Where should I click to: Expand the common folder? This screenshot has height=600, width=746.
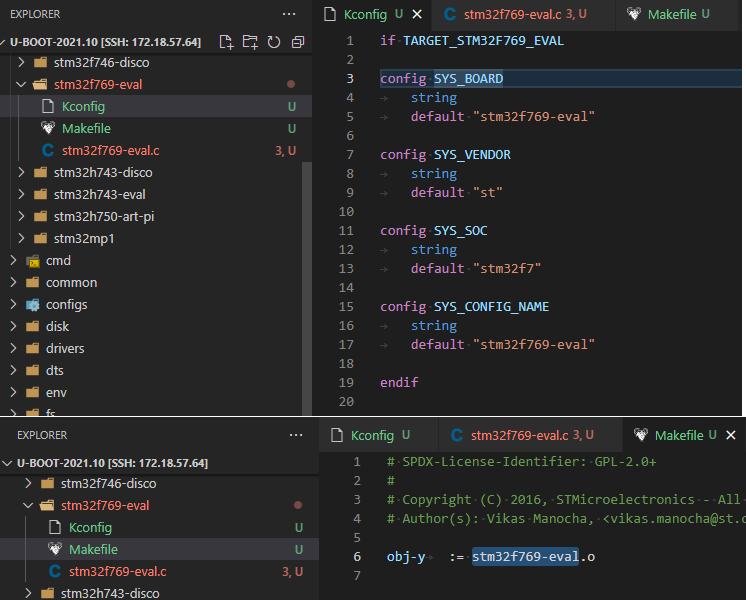click(13, 282)
